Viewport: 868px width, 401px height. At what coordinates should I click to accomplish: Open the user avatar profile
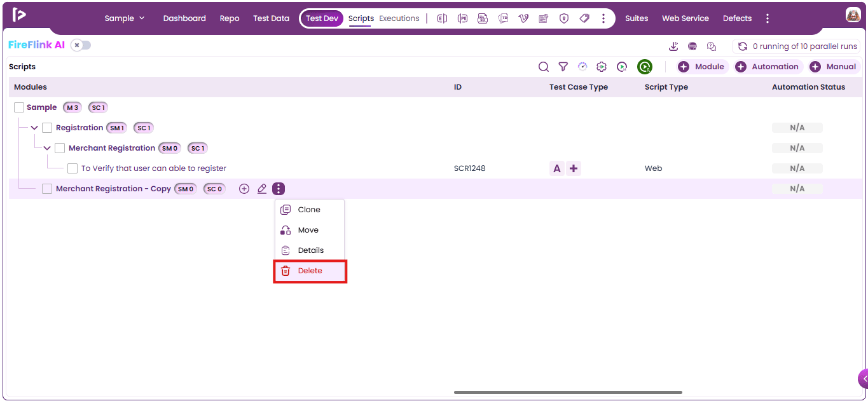(853, 15)
